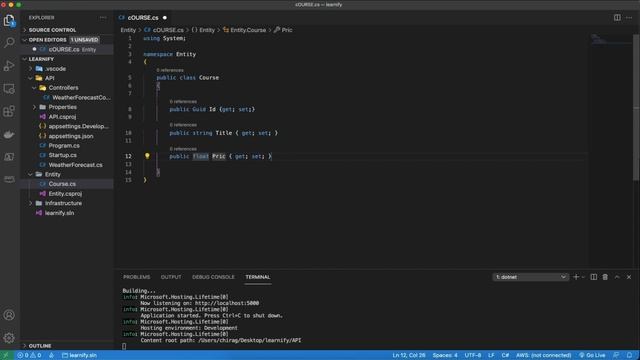
Task: Click AWS (not connected) status item
Action: click(543, 355)
